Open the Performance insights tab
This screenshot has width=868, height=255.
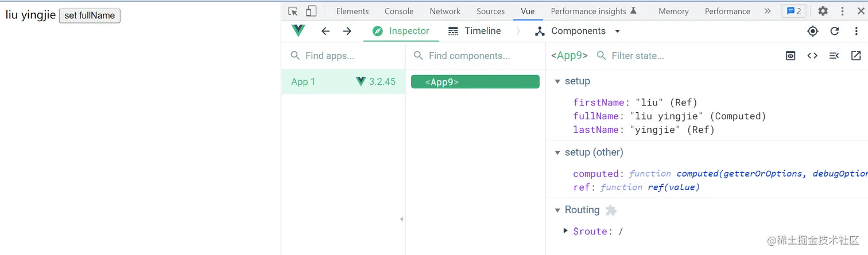click(x=594, y=11)
